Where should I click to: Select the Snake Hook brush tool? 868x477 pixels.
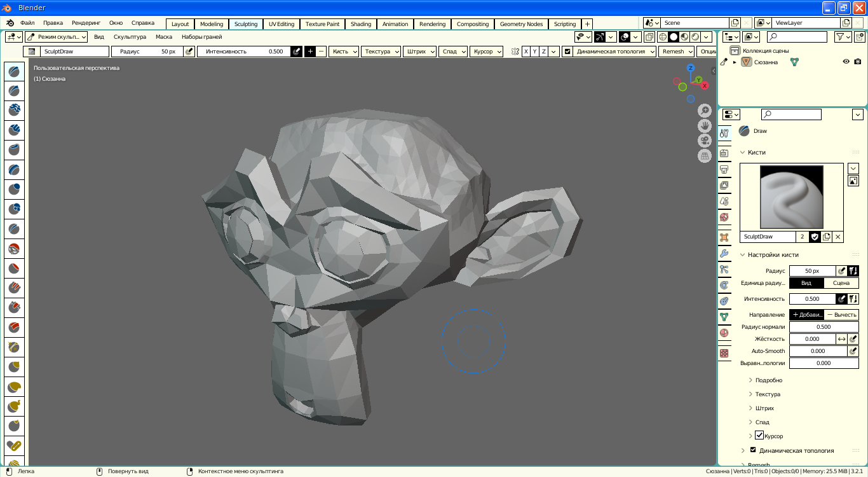point(14,406)
